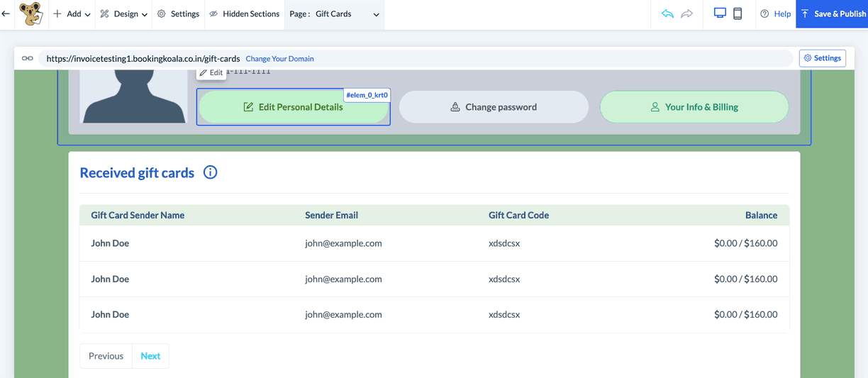Click the Received gift cards heading
The image size is (868, 378).
pos(137,172)
